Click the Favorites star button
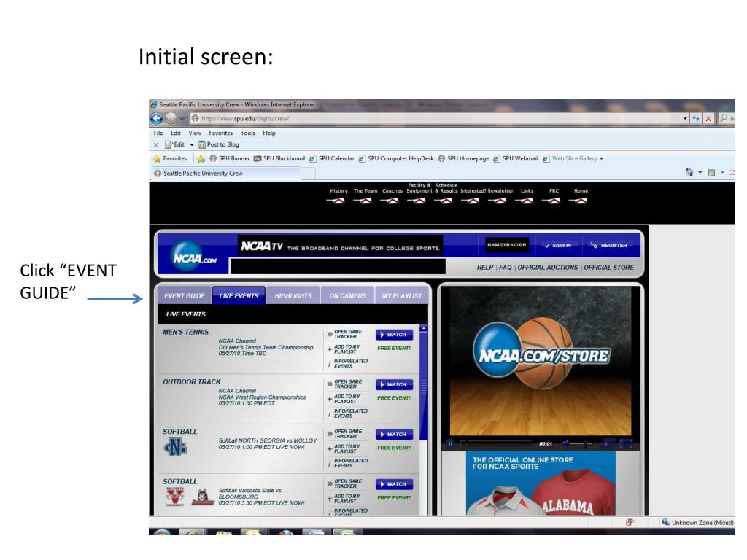The height and width of the screenshot is (560, 747). [x=170, y=158]
